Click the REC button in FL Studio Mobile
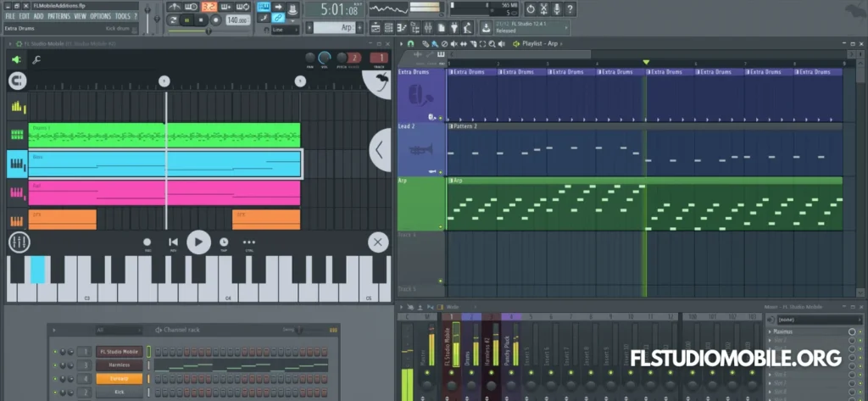The height and width of the screenshot is (401, 868). (x=147, y=243)
